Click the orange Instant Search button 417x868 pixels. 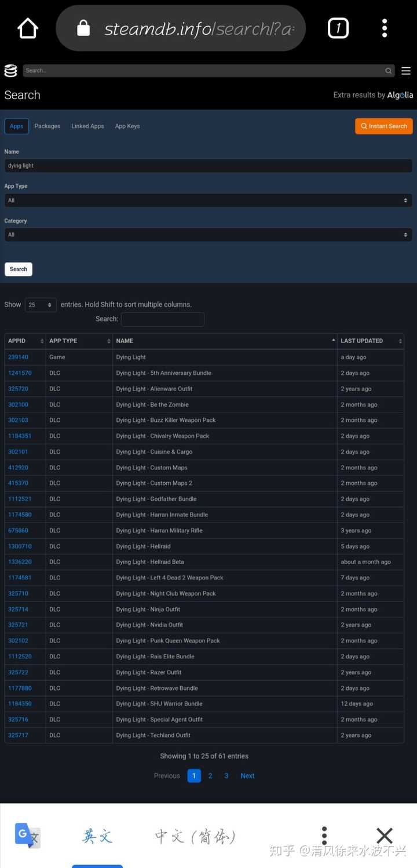[x=384, y=126]
